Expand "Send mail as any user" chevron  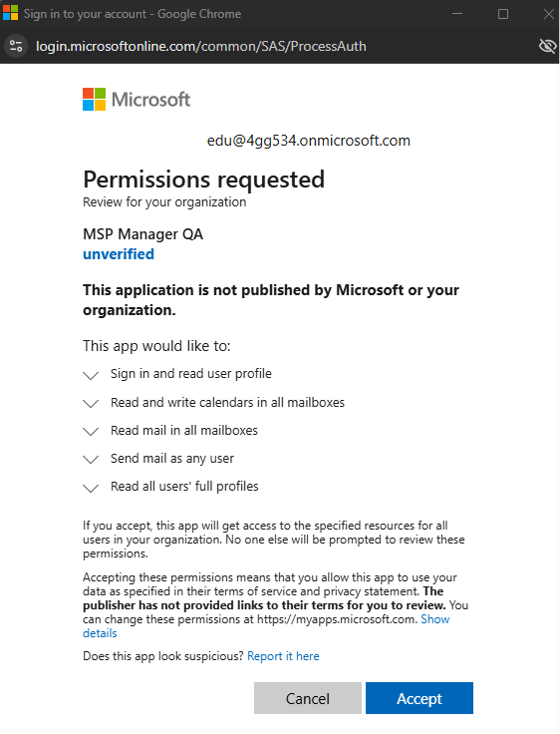[x=91, y=460]
